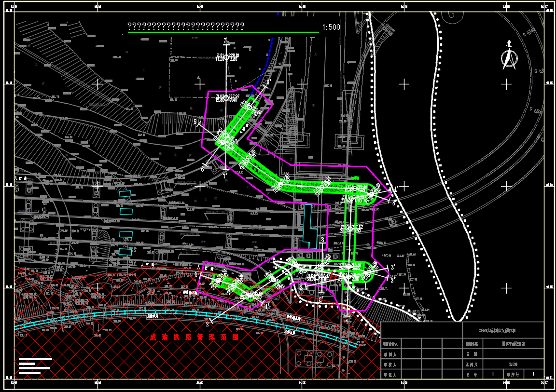Click the ZI 02 borehole circle marker
Viewport: 556px width, 392px height.
(225, 98)
